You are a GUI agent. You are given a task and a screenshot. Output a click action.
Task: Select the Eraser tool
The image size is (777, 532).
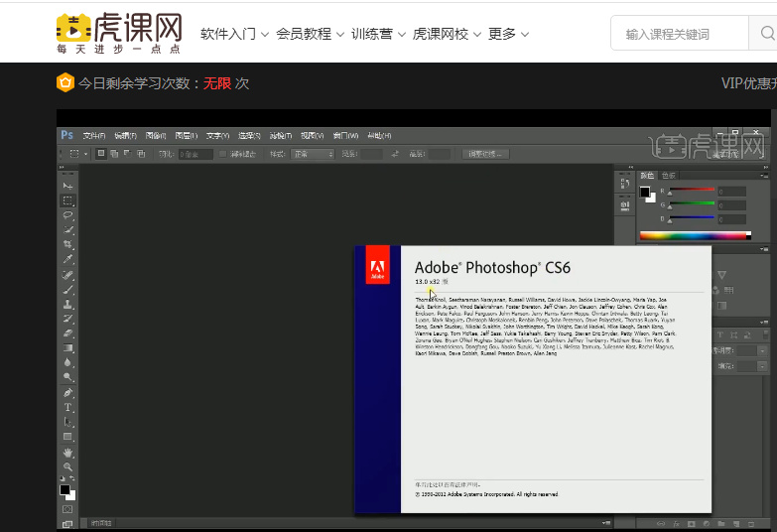(x=67, y=333)
